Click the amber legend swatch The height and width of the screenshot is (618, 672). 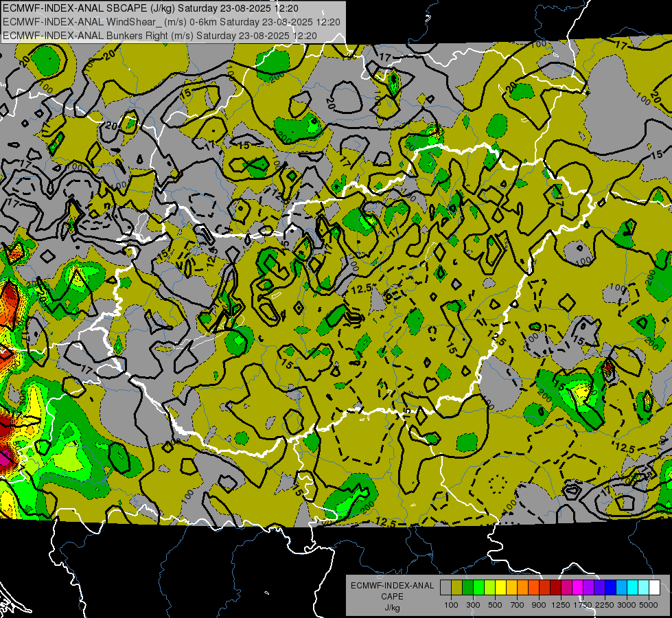click(511, 588)
